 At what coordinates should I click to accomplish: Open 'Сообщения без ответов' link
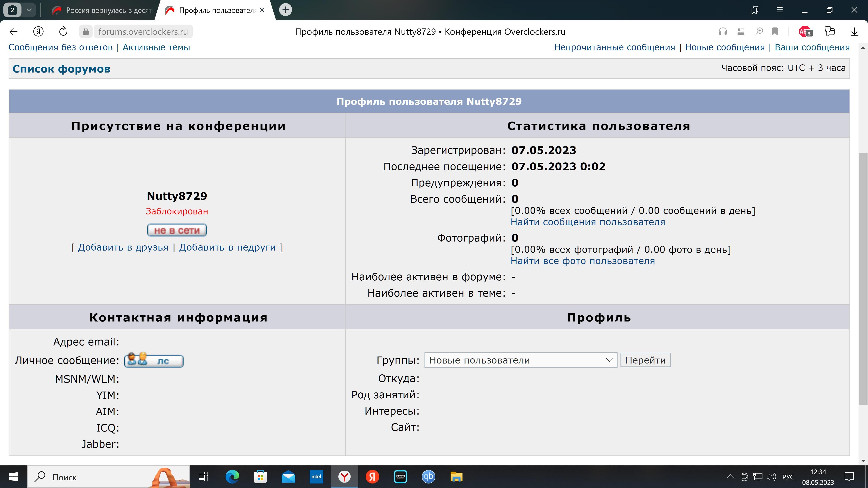[61, 47]
